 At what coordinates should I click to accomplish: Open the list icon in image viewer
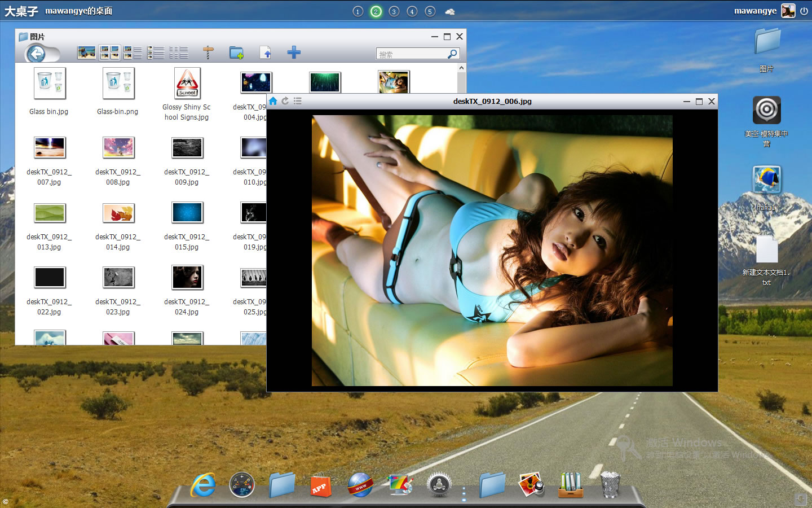pyautogui.click(x=298, y=101)
